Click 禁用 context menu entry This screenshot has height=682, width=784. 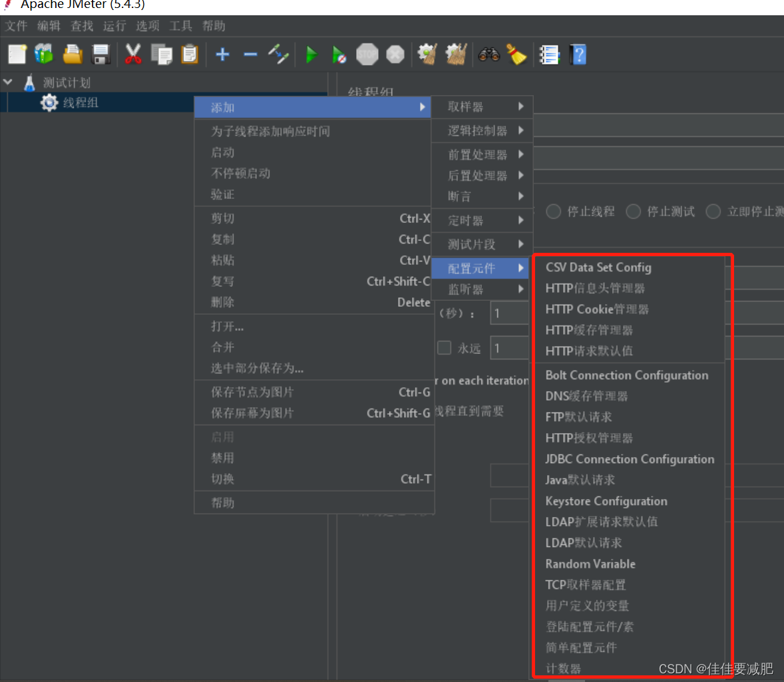tap(313, 458)
